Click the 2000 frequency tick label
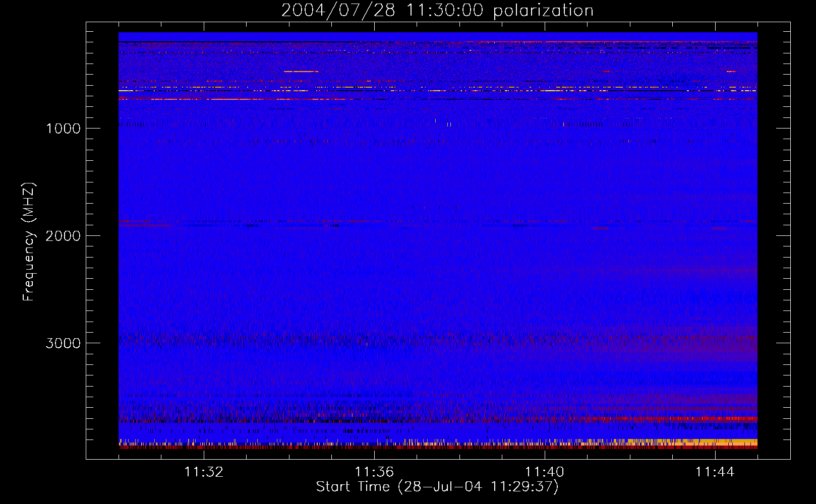Image resolution: width=816 pixels, height=504 pixels. click(63, 236)
